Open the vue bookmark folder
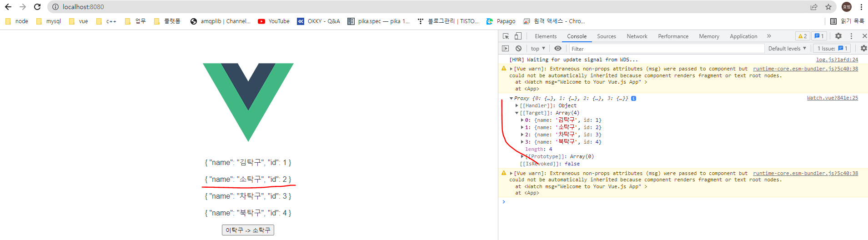This screenshot has height=240, width=868. [78, 21]
